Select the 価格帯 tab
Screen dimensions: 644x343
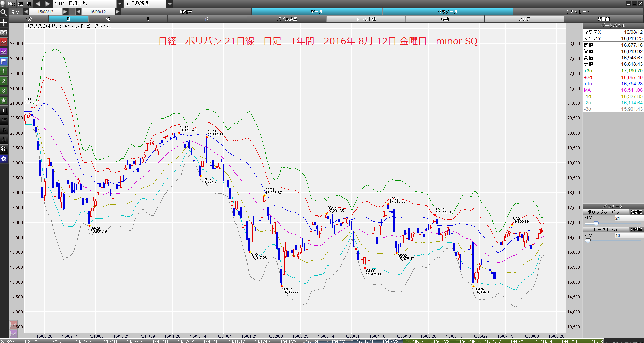(x=186, y=12)
